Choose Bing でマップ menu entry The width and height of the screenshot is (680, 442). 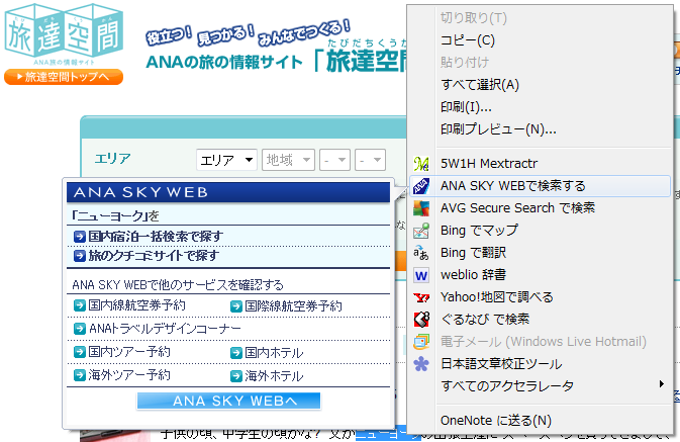[540, 230]
